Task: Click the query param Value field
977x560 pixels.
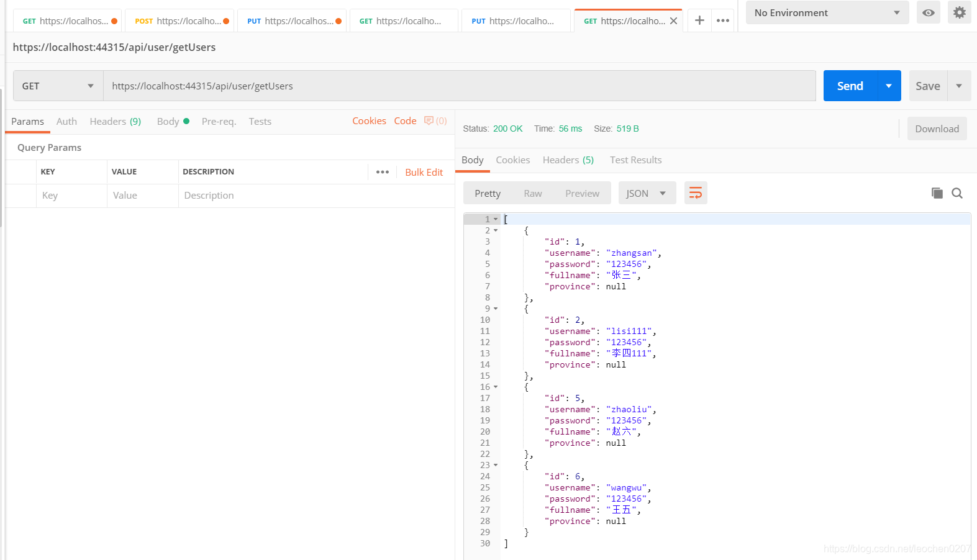Action: click(x=143, y=196)
